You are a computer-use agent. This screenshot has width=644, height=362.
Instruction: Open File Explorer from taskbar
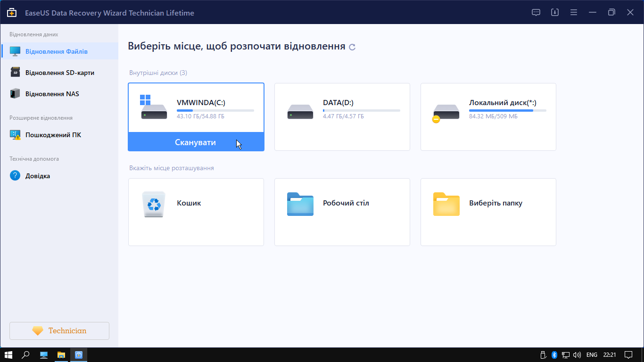point(61,354)
